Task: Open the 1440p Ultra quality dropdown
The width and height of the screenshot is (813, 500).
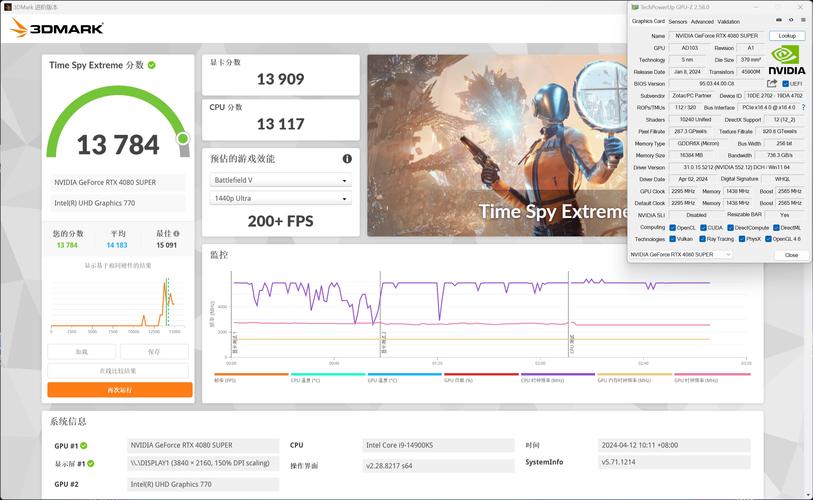Action: point(280,199)
